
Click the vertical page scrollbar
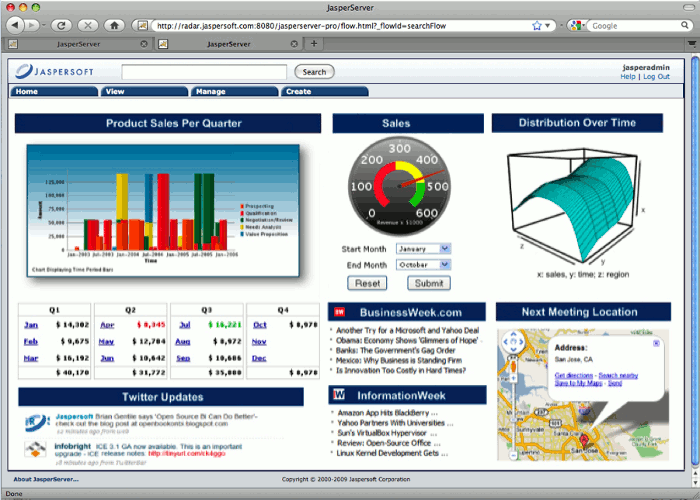tap(695, 262)
